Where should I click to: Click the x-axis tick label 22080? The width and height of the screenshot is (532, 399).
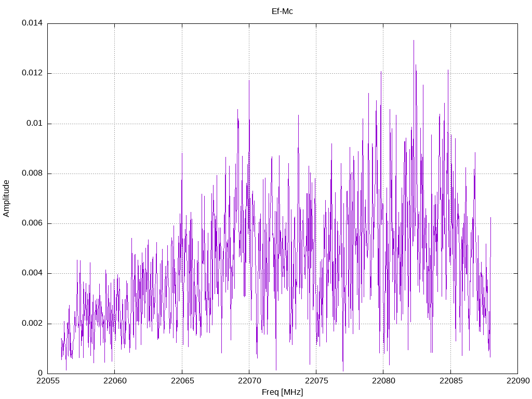pyautogui.click(x=383, y=381)
